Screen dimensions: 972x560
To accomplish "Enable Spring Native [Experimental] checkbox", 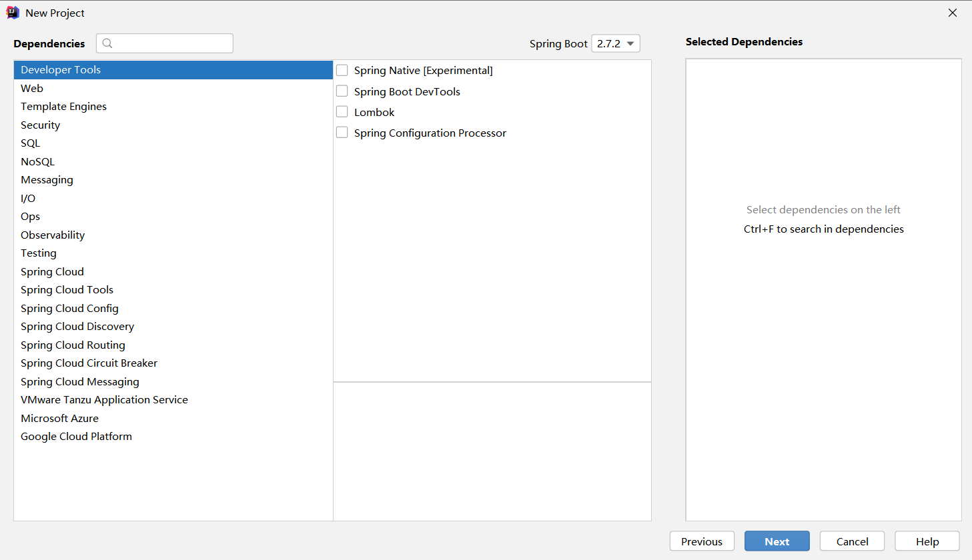I will (x=342, y=70).
